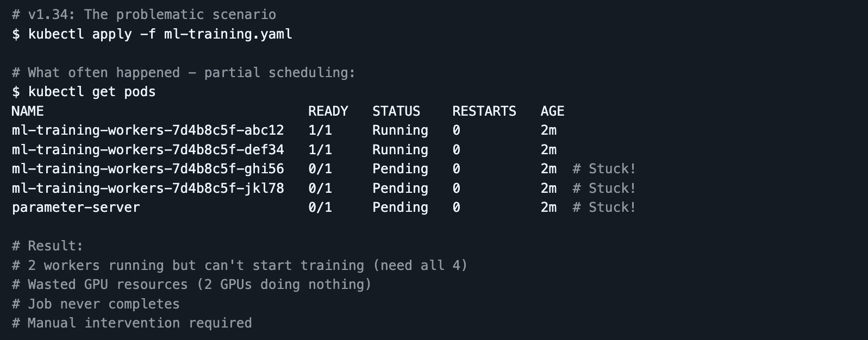Click pod name ending in def34

point(148,150)
